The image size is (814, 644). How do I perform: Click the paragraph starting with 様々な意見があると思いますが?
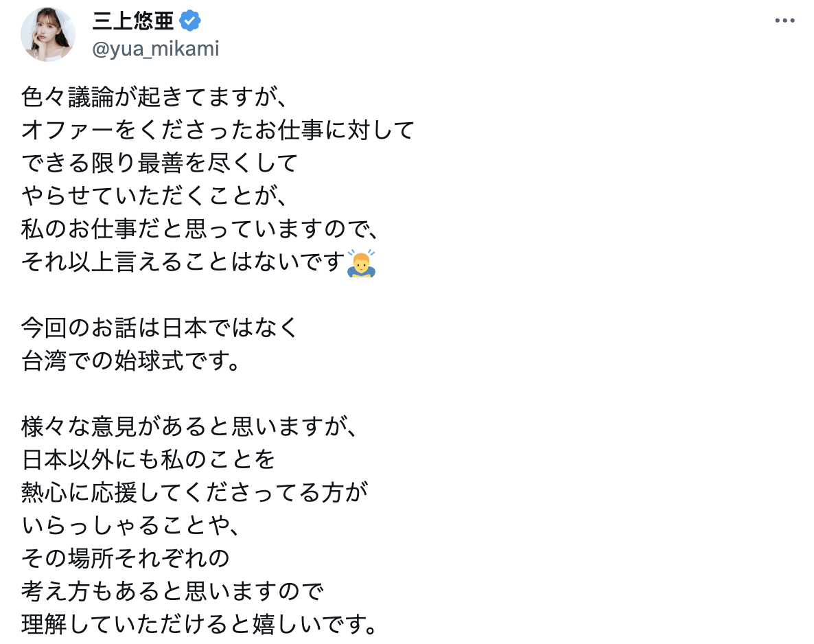[189, 427]
